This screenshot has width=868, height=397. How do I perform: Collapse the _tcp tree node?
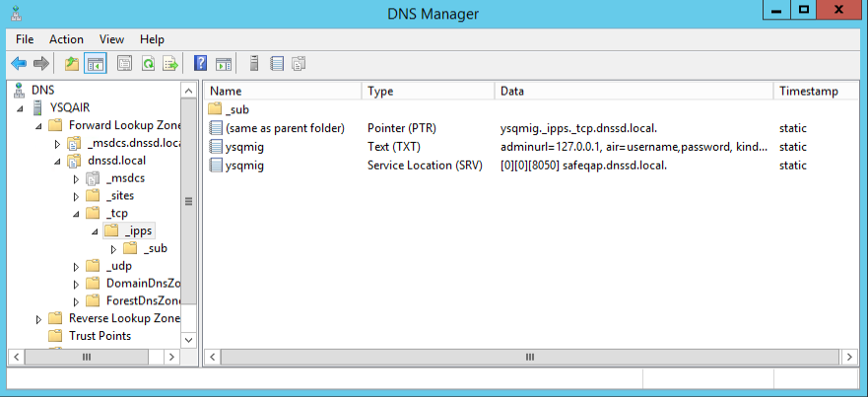(x=77, y=213)
